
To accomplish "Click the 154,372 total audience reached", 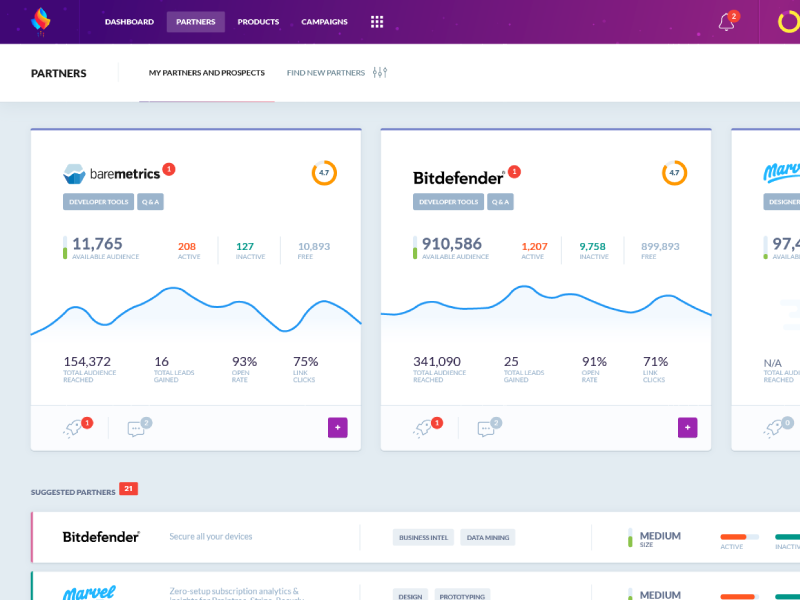I will 87,362.
